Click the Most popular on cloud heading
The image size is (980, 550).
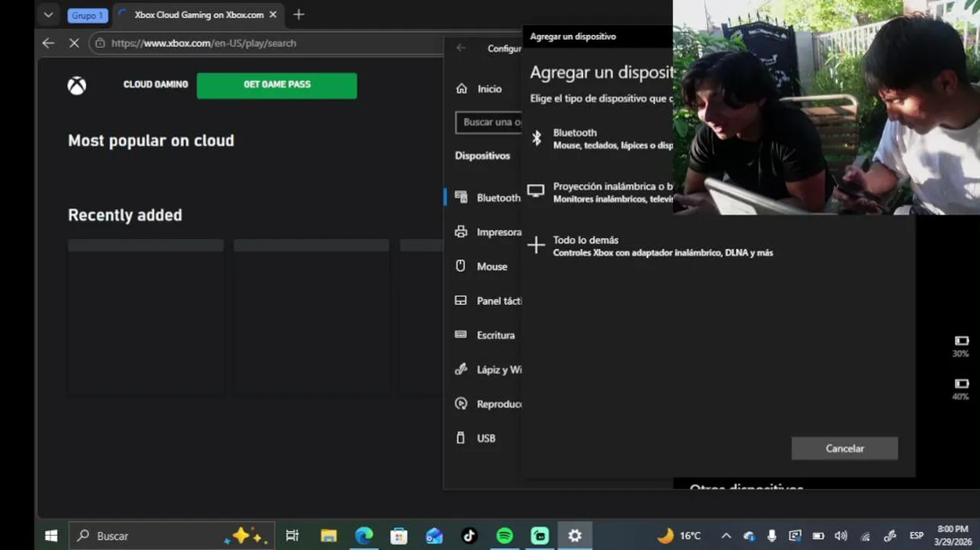coord(151,141)
